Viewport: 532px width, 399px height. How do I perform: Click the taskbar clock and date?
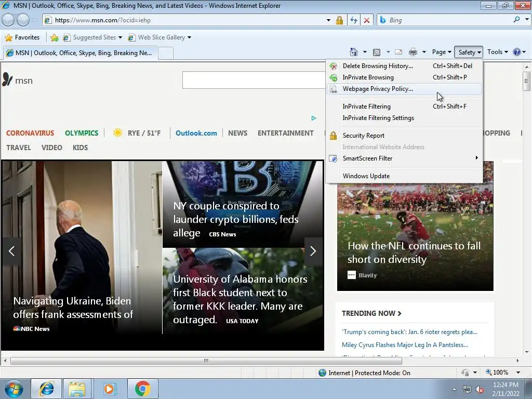[x=505, y=389]
